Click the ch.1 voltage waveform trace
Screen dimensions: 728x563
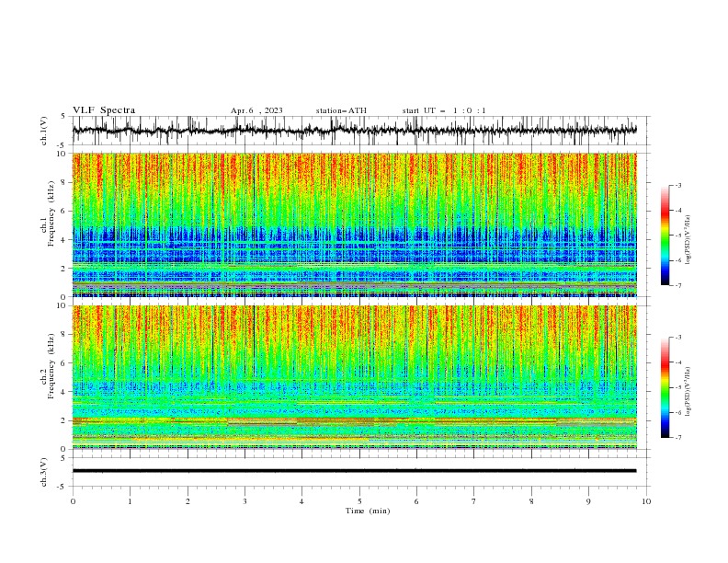point(354,131)
